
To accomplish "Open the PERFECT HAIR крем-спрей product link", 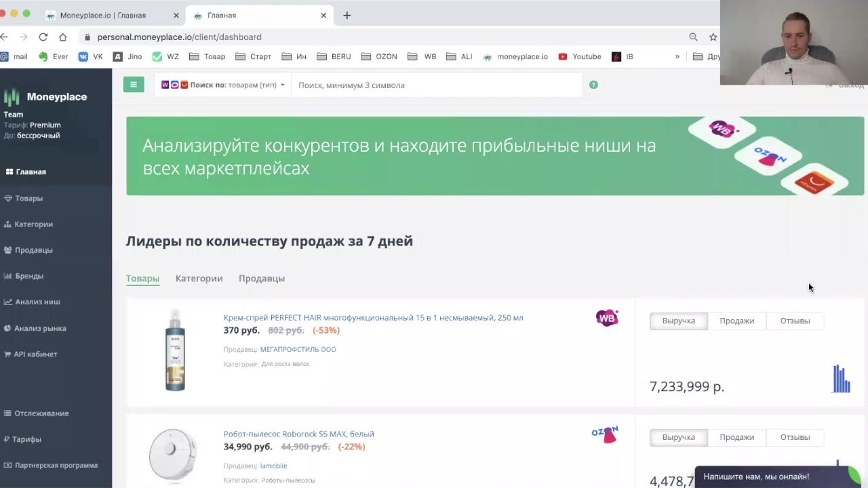I will click(x=373, y=318).
